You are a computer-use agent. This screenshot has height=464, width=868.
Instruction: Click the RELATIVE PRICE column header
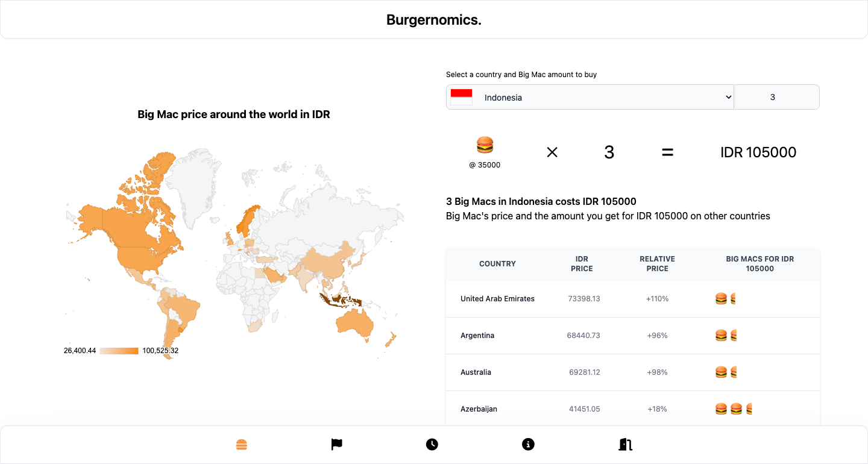coord(657,264)
